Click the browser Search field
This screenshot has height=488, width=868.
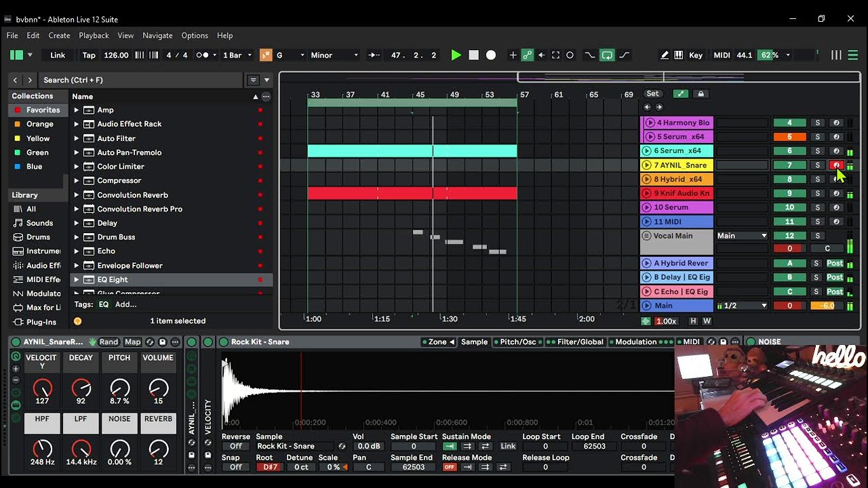pos(140,80)
